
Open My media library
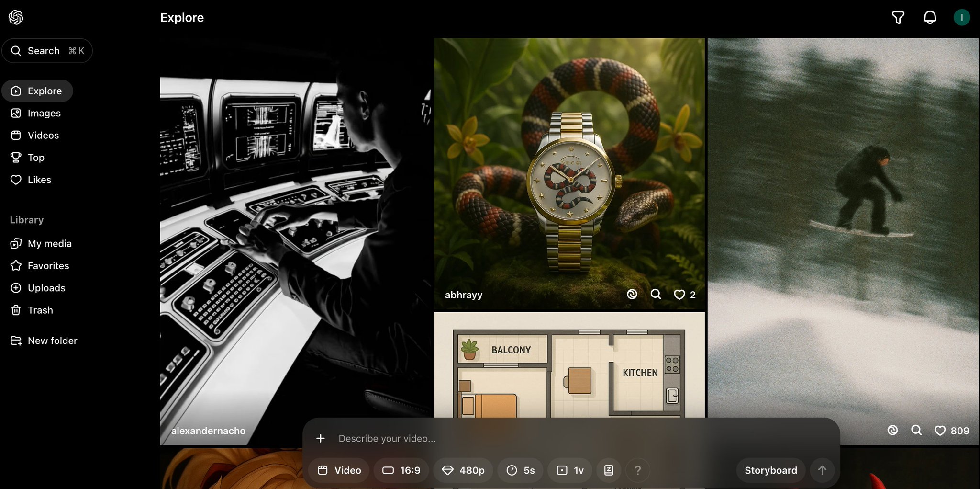point(41,243)
